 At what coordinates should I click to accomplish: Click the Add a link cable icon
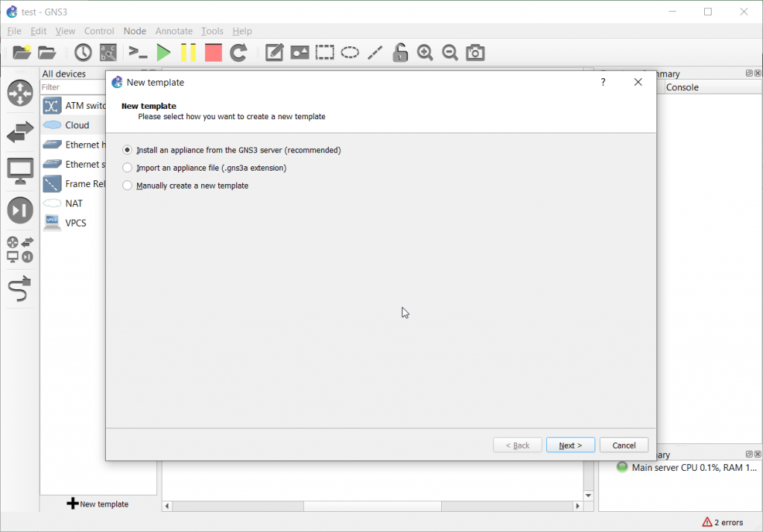[20, 288]
